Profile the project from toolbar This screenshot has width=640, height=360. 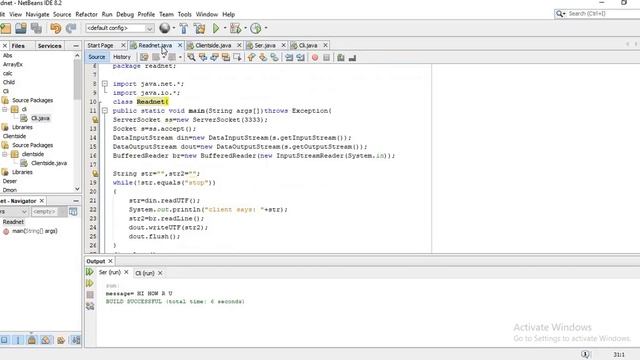point(256,28)
